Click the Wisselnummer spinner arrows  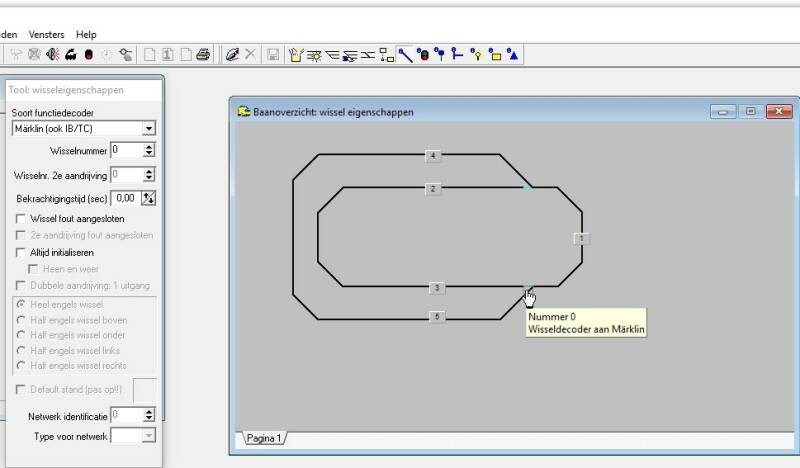tap(149, 150)
